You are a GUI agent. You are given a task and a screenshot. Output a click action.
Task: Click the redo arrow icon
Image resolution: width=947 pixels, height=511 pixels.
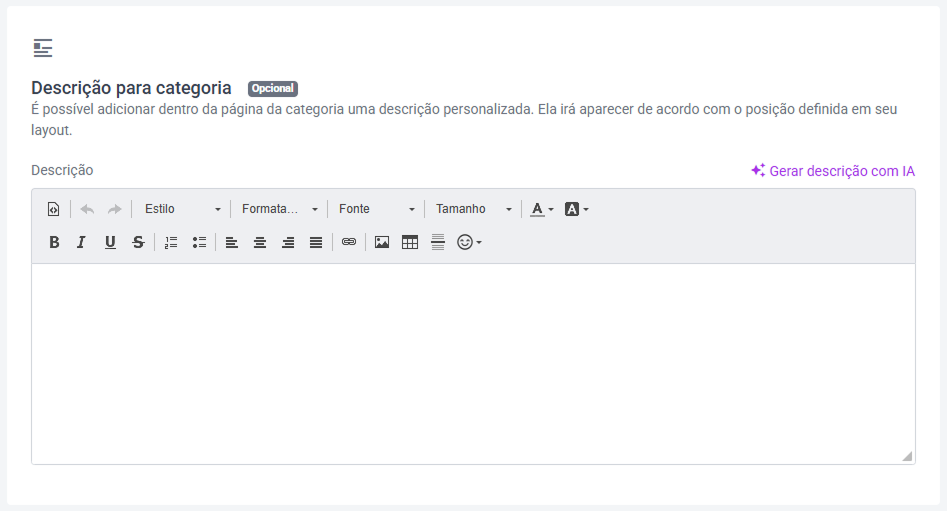[x=114, y=209]
